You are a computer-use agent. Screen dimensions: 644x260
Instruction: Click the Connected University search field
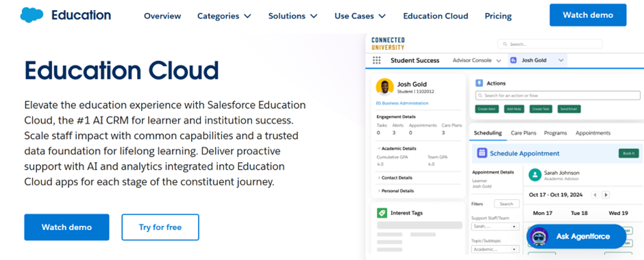549,44
